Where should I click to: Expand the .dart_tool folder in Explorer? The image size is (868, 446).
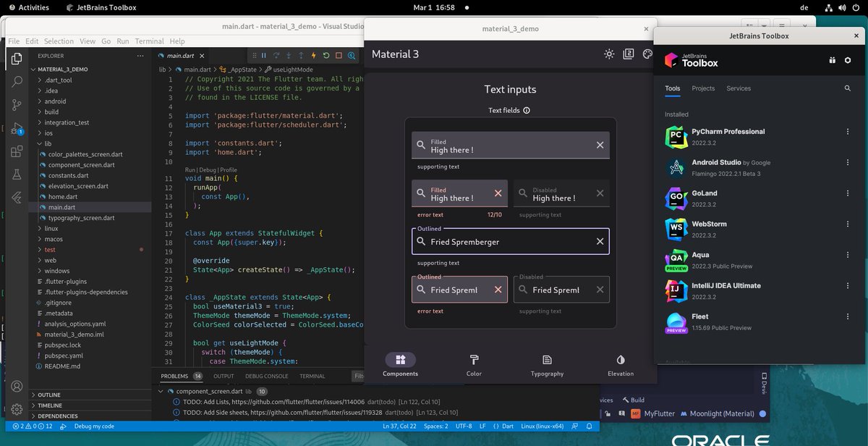[x=39, y=80]
